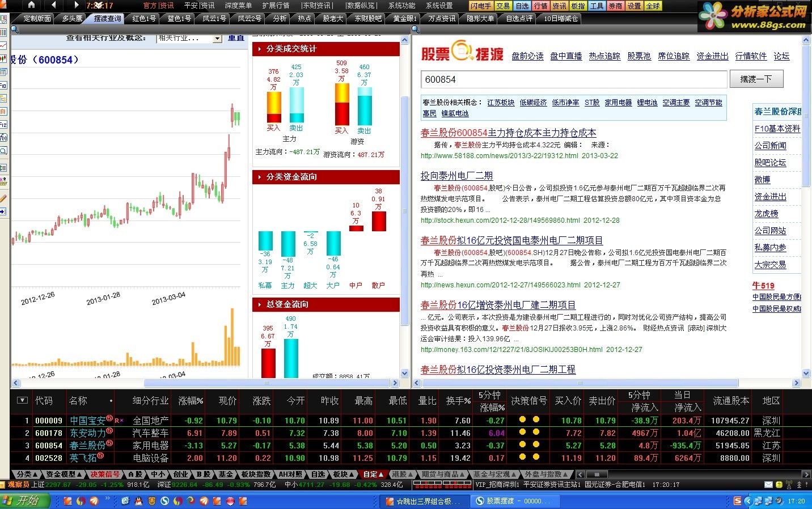The width and height of the screenshot is (812, 509).
Task: Open the candlestick chart sidebar icon
Action: [3, 58]
